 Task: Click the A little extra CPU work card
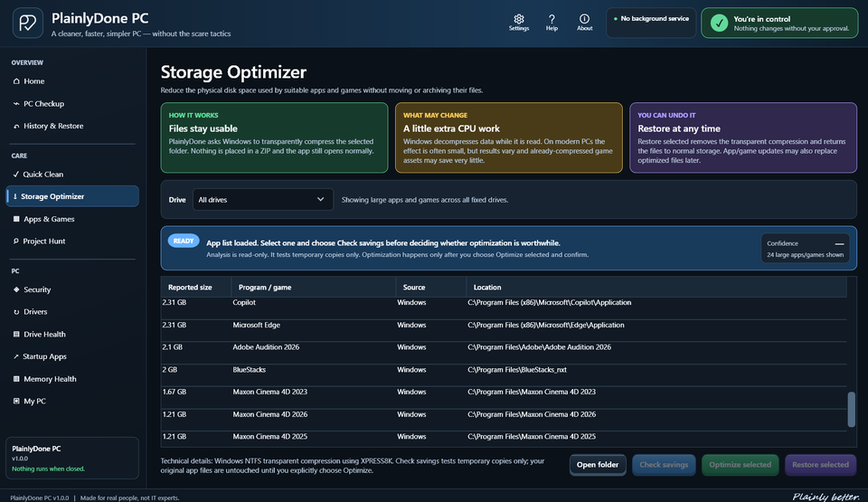click(x=509, y=137)
